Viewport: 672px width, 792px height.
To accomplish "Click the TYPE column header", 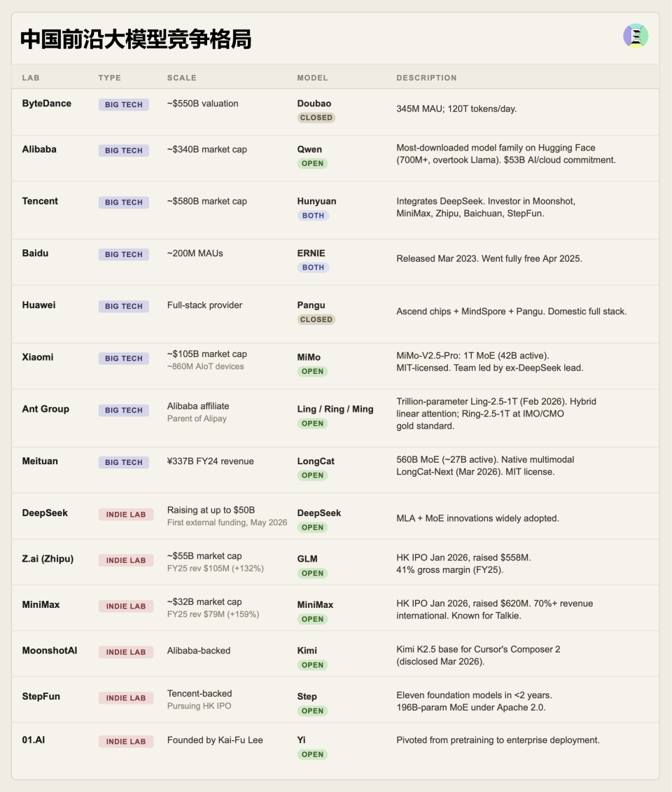I will (110, 78).
